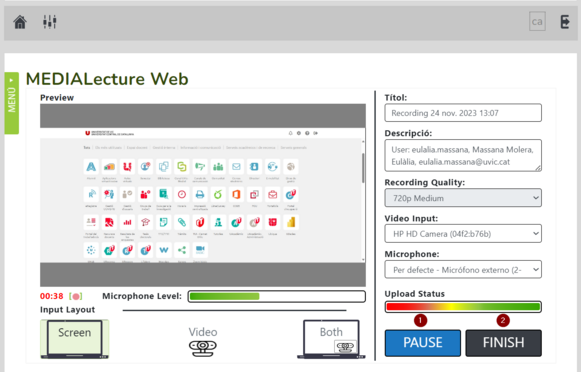
Task: Open the Recording Quality dropdown
Action: pos(463,198)
